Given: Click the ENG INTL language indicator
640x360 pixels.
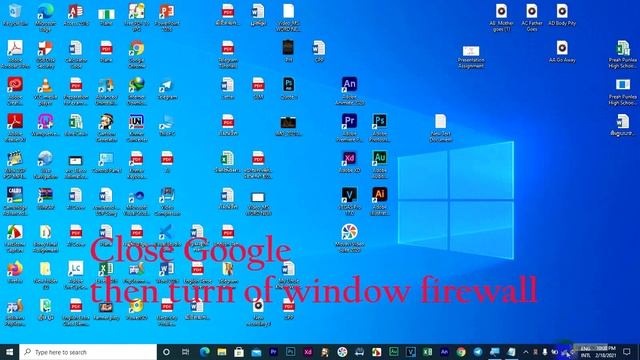Looking at the screenshot, I should click(586, 352).
